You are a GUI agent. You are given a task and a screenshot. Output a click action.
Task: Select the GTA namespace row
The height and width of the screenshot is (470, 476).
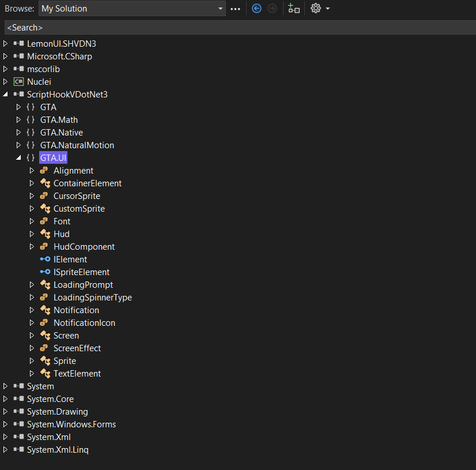pyautogui.click(x=48, y=107)
